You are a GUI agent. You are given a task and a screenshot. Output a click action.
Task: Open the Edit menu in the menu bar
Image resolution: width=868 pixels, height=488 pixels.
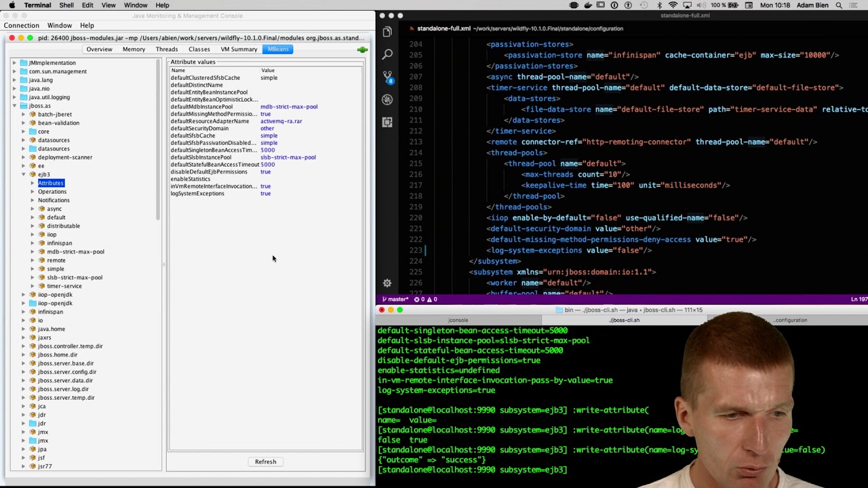pyautogui.click(x=87, y=5)
